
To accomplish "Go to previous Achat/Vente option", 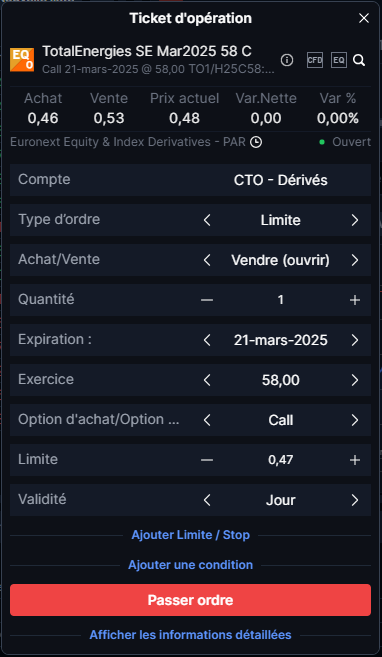I will tap(207, 260).
